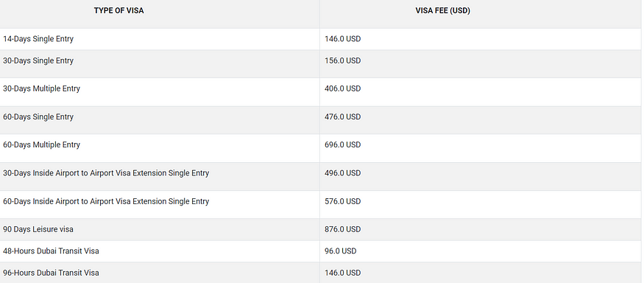
Task: Click the VISA FEE (USD) column header
Action: (443, 11)
